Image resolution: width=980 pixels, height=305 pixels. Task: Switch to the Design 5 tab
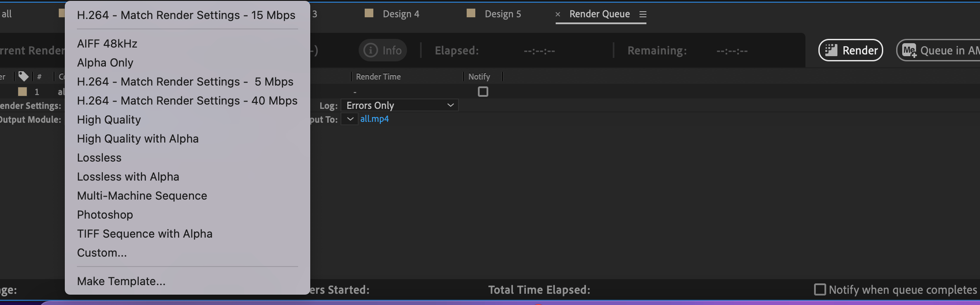503,13
